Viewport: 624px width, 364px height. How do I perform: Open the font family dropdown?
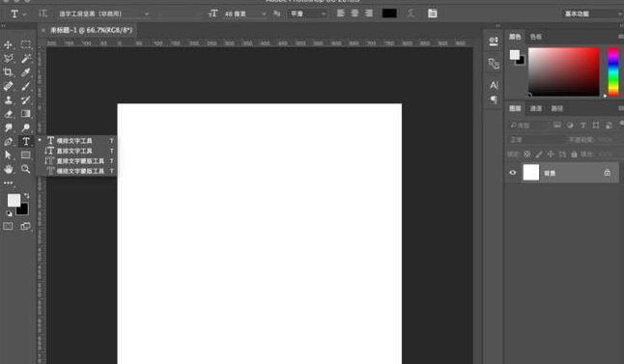103,14
